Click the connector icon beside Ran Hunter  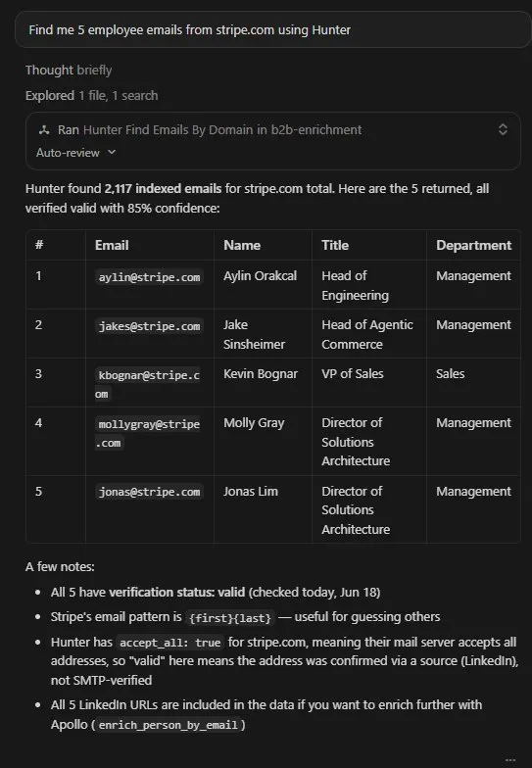pyautogui.click(x=44, y=129)
